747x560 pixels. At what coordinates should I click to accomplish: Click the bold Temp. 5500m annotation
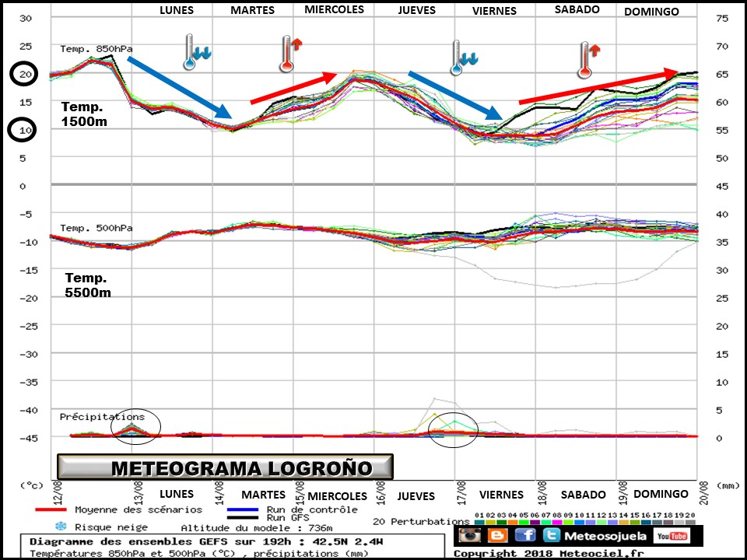coord(88,285)
